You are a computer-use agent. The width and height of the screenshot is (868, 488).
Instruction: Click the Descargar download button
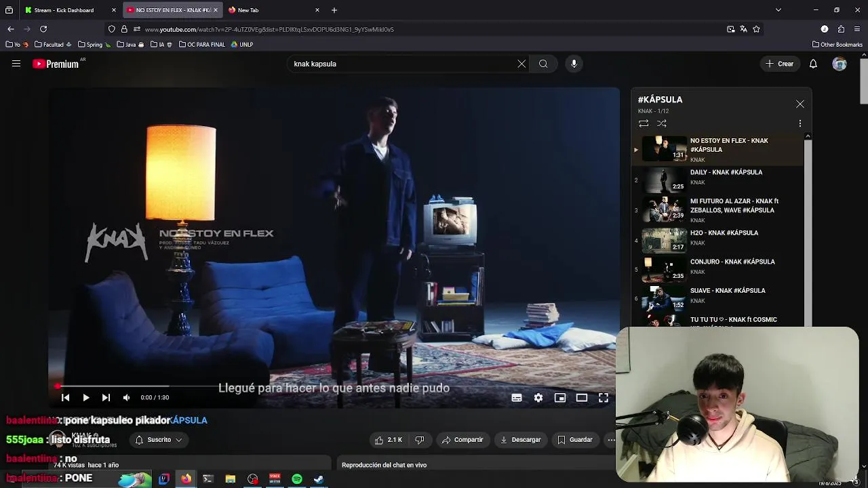click(520, 440)
